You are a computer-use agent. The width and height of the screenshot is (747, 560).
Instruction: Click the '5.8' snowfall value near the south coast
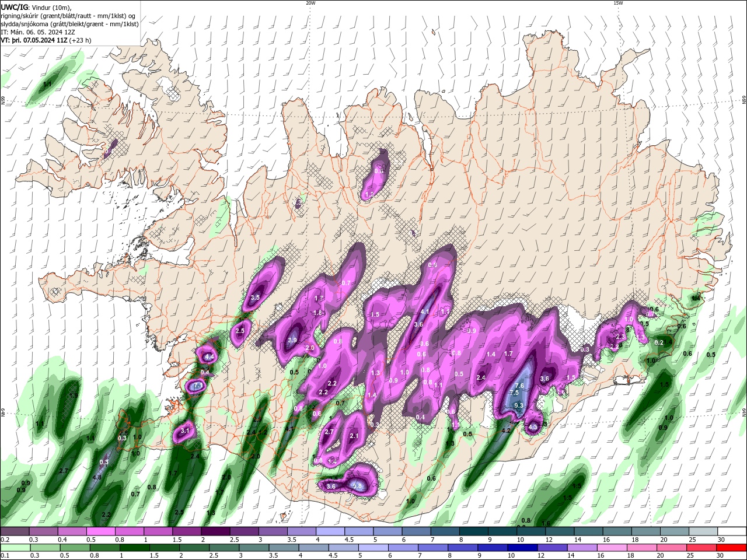[358, 486]
